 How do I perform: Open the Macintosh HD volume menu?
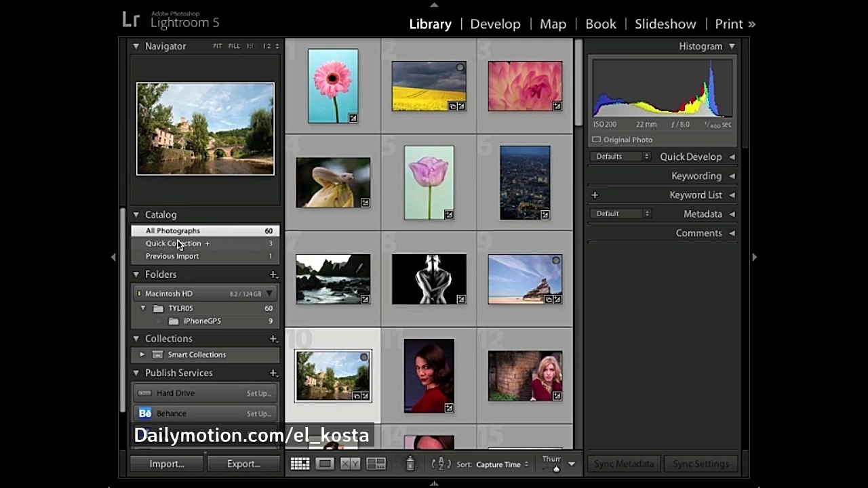(x=269, y=293)
